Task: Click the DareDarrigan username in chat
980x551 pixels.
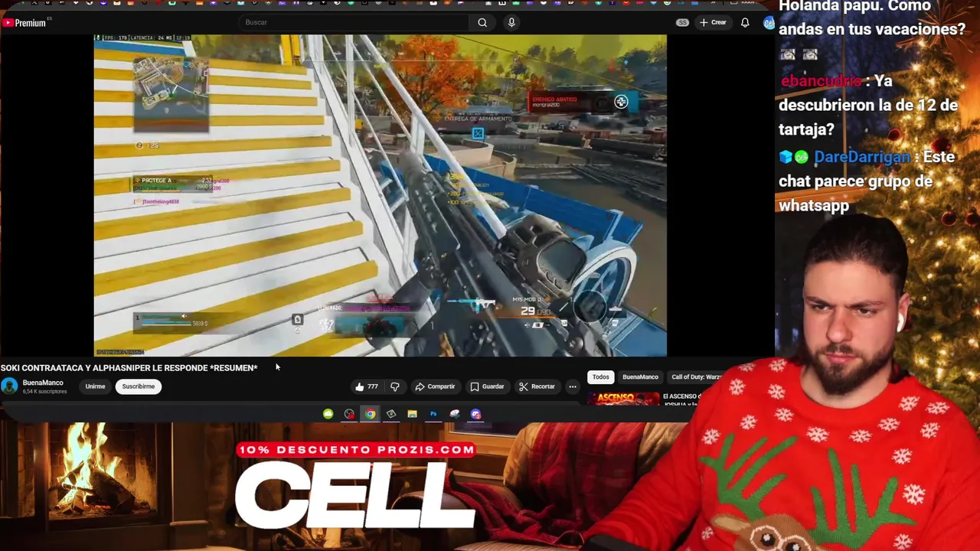Action: pos(862,157)
